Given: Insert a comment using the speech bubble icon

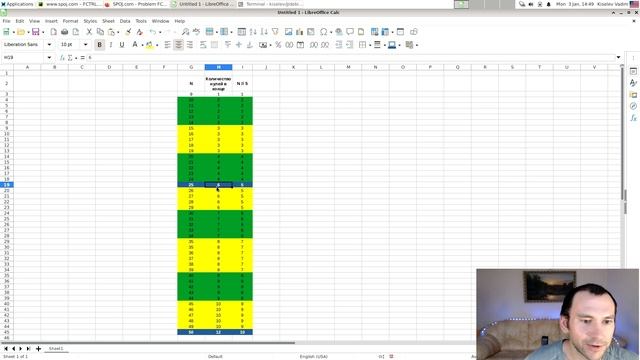Looking at the screenshot, I should 350,32.
